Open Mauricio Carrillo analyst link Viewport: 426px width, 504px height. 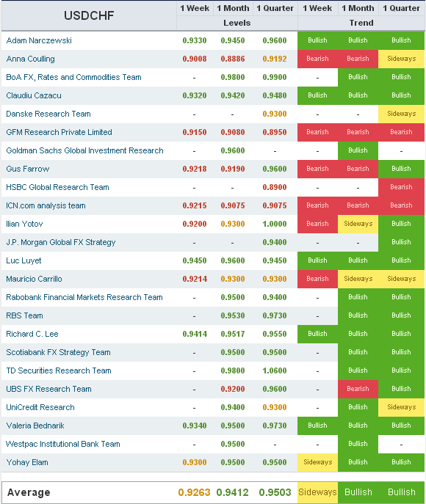point(34,279)
